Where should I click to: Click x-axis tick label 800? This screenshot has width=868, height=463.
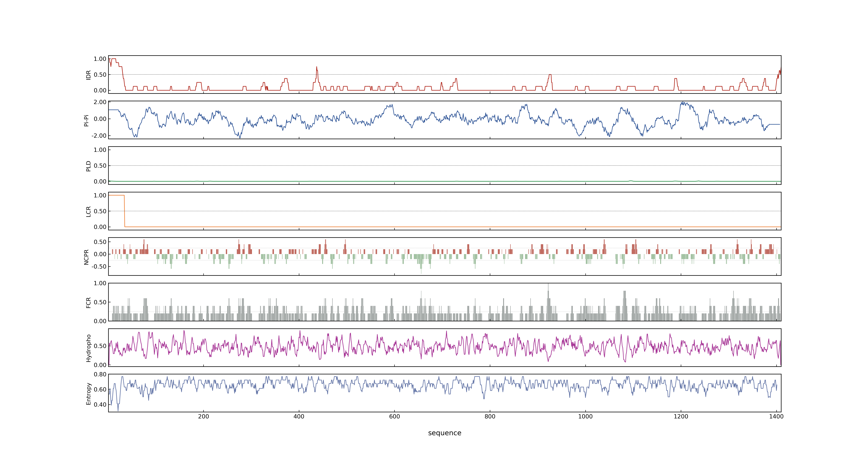pos(490,416)
